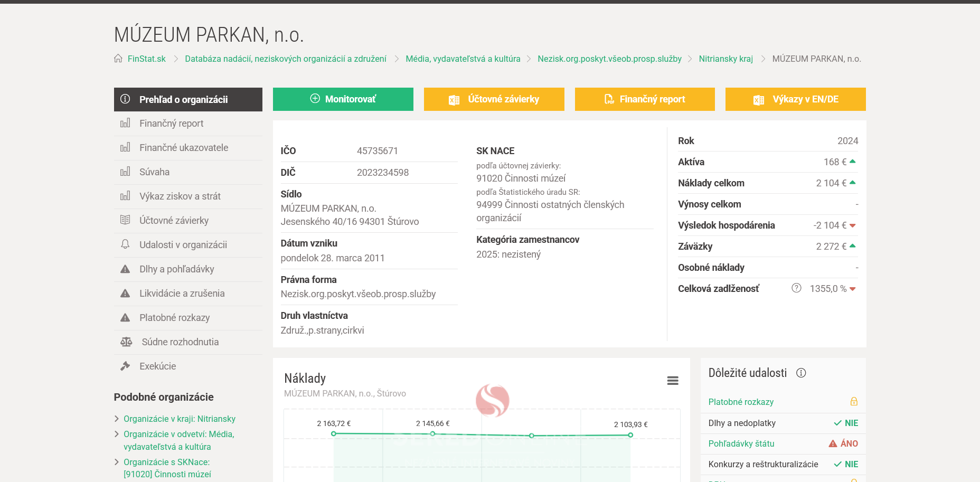Viewport: 980px width, 482px height.
Task: Expand Organizácie v kraji: Nitriansky chevron
Action: pos(117,419)
